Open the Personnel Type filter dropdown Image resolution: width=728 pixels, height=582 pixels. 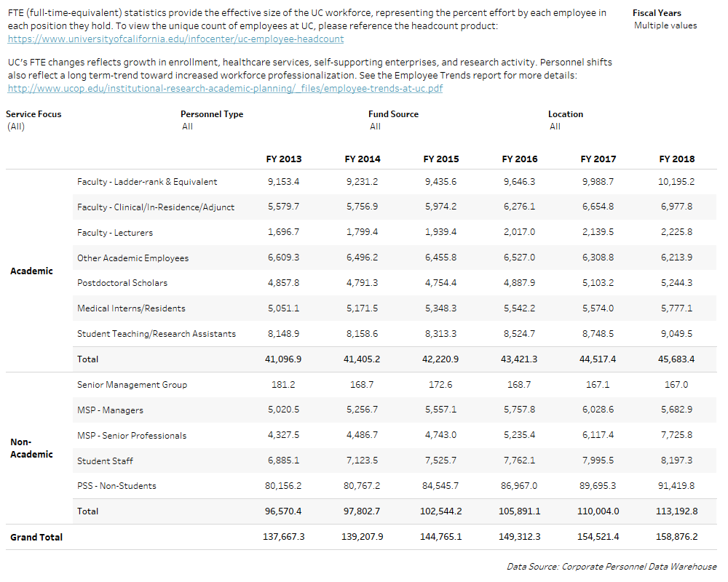coord(188,127)
